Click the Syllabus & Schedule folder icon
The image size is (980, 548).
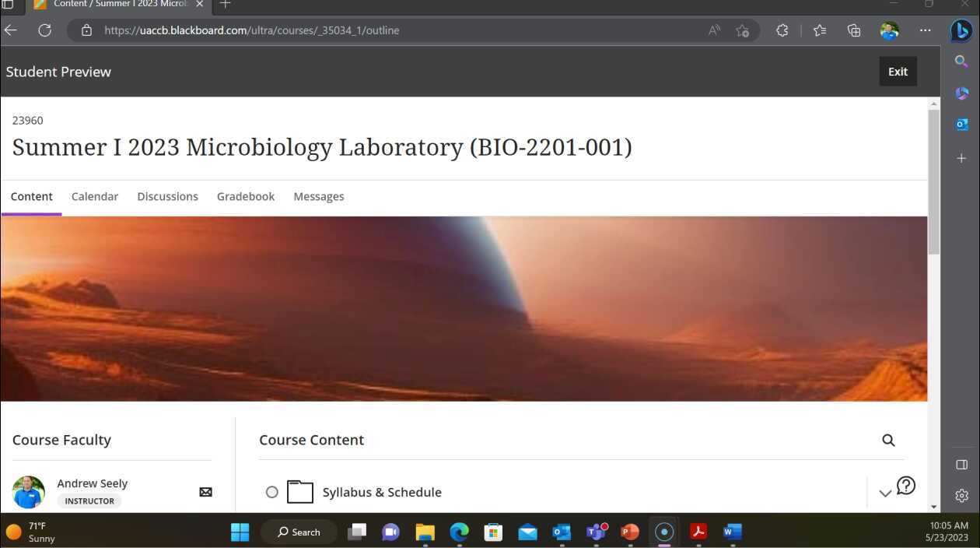(x=299, y=491)
